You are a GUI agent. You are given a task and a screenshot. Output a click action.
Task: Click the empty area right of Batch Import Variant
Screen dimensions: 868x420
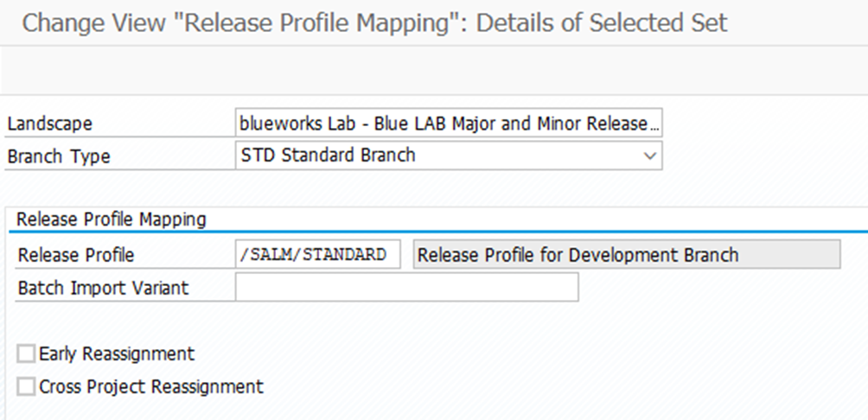point(718,289)
